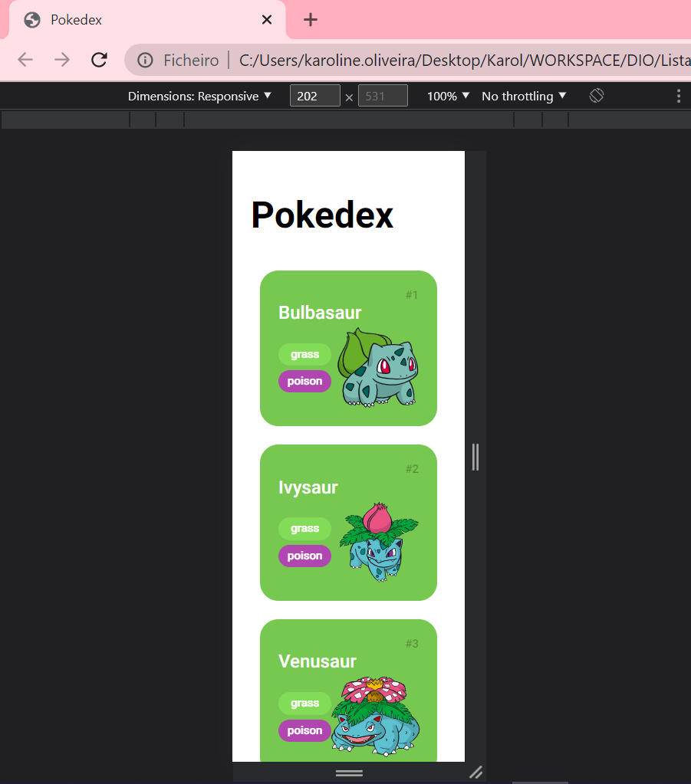Click the browser back arrow
Viewport: 691px width, 784px height.
[25, 60]
